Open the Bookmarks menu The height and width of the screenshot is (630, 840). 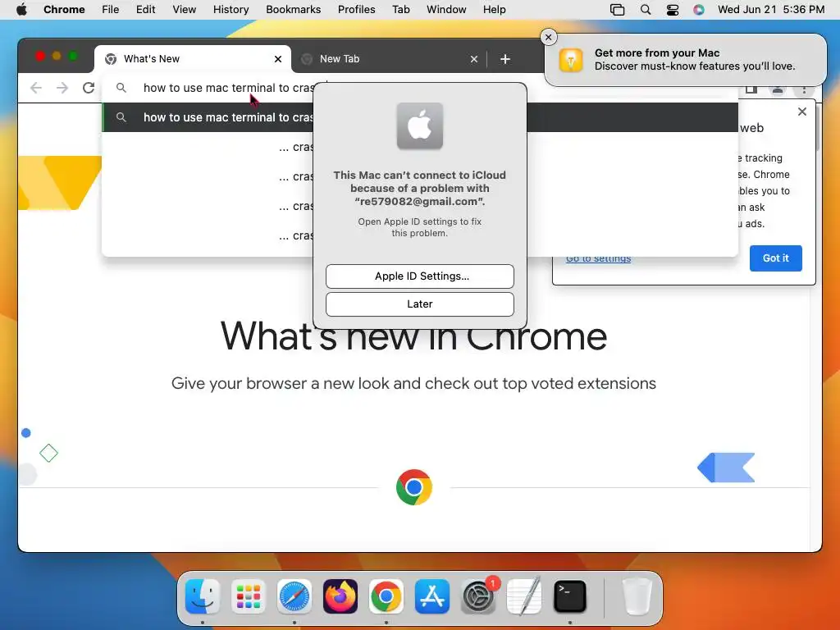point(293,10)
